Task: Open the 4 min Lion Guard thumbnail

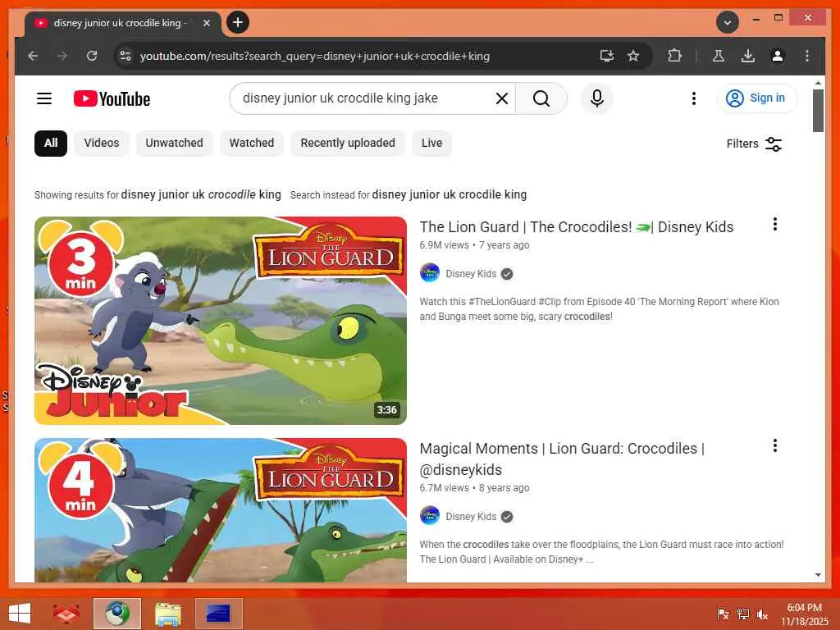Action: [x=221, y=510]
